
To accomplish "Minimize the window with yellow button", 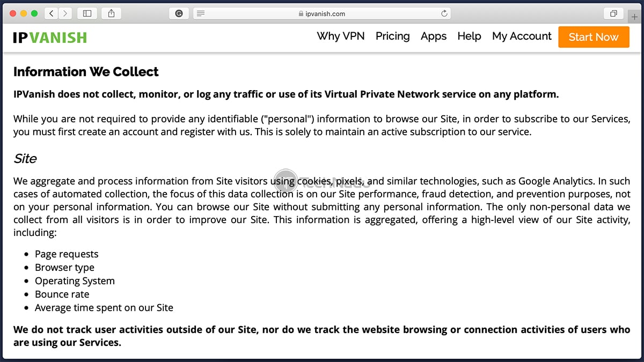I will coord(24,13).
